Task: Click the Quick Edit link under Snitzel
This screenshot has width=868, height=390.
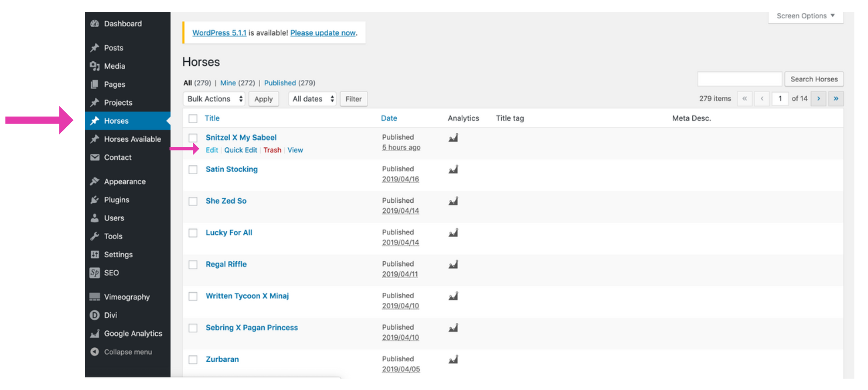Action: 241,150
